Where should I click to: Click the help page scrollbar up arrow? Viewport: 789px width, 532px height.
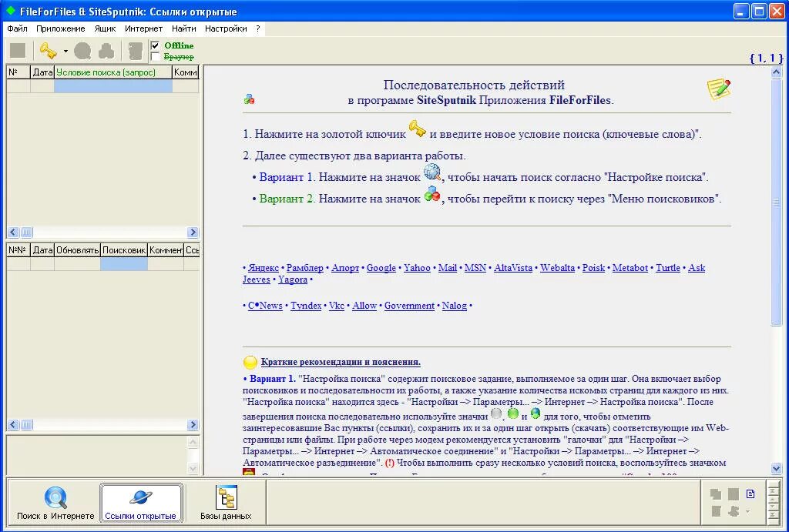point(775,72)
